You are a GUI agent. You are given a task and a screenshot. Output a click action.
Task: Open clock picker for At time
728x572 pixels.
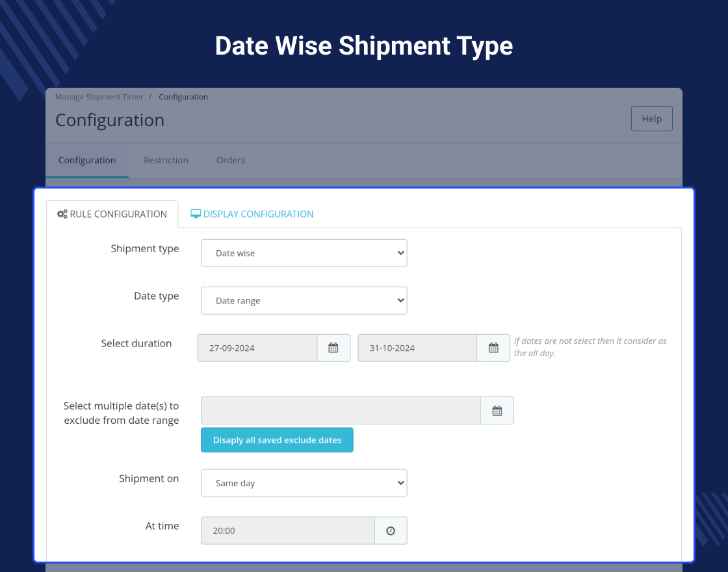391,530
